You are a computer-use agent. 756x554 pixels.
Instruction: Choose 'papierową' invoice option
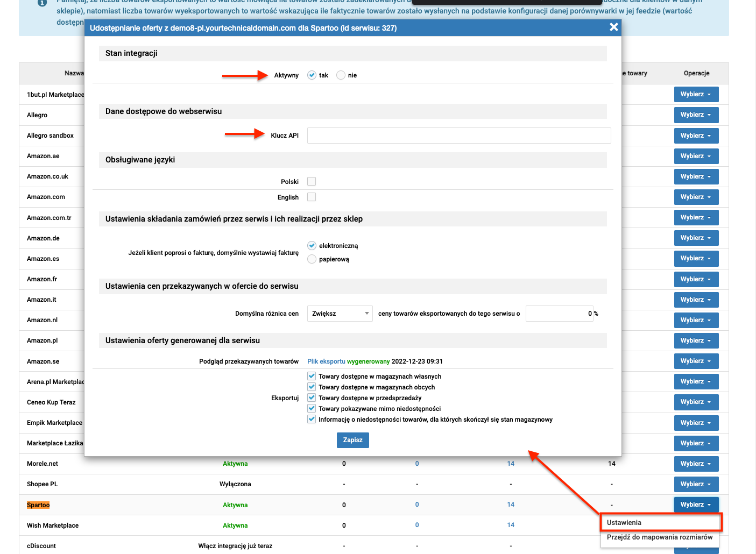click(x=312, y=259)
